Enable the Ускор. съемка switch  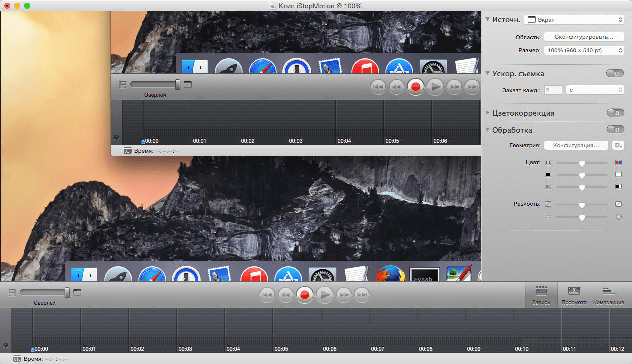click(615, 73)
